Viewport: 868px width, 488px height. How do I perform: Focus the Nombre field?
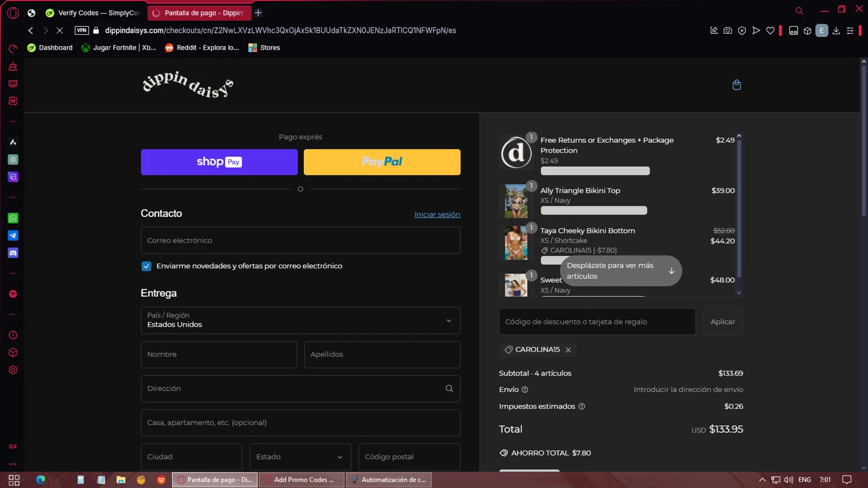tap(219, 354)
